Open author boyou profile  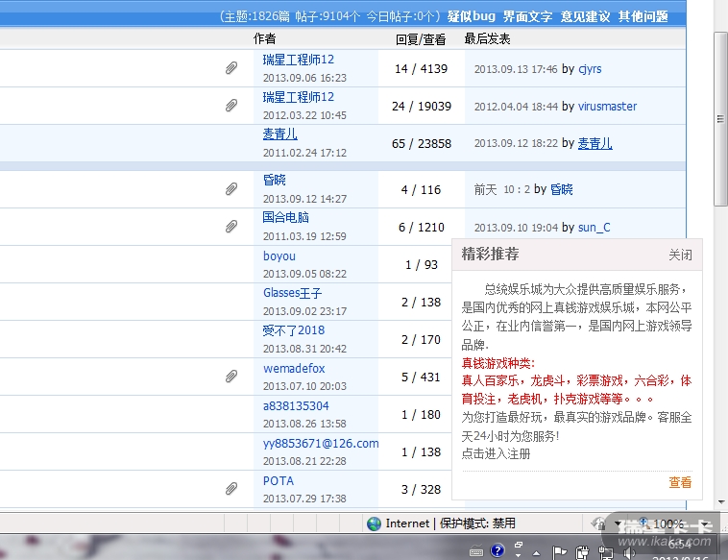click(279, 256)
